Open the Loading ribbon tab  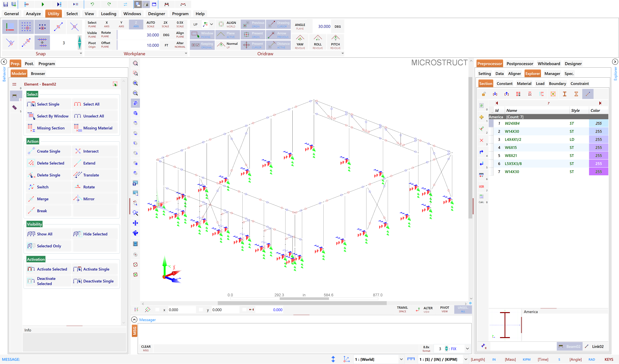pyautogui.click(x=109, y=14)
